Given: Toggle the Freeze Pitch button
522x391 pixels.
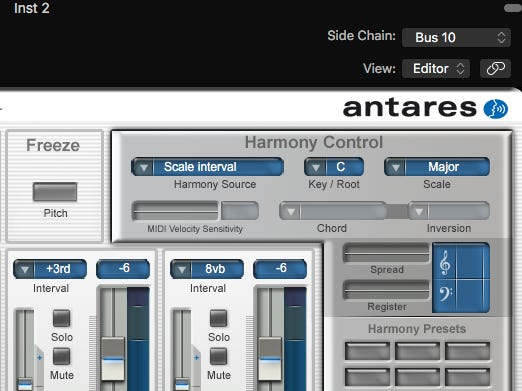Looking at the screenshot, I should [55, 192].
